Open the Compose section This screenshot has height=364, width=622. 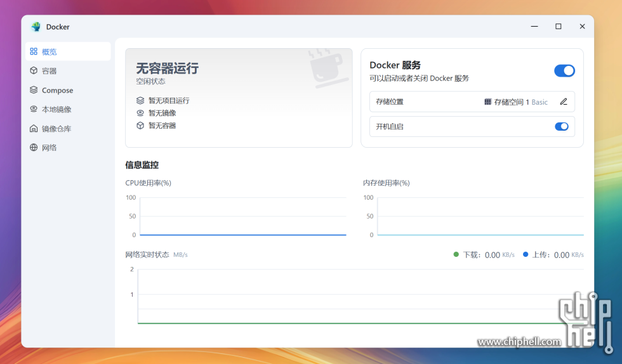[x=68, y=90]
